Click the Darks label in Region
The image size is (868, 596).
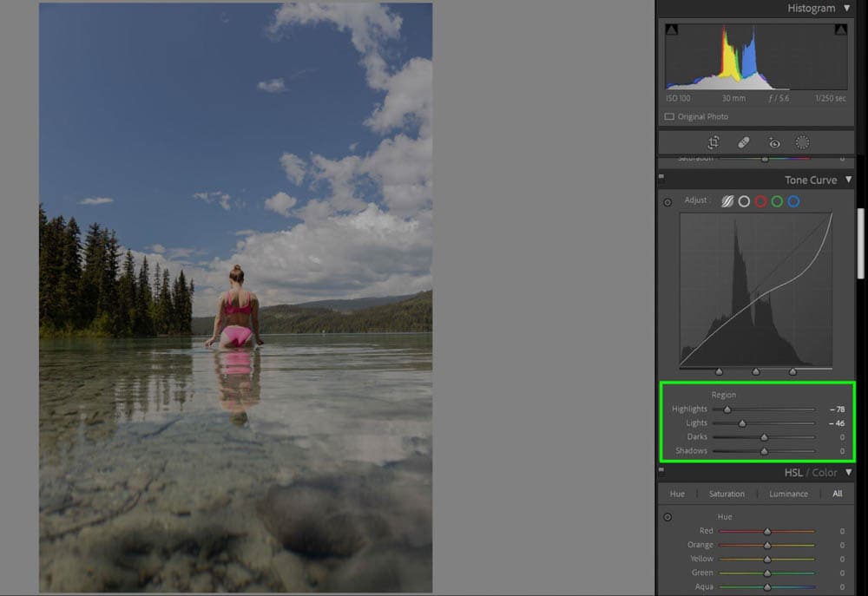697,436
